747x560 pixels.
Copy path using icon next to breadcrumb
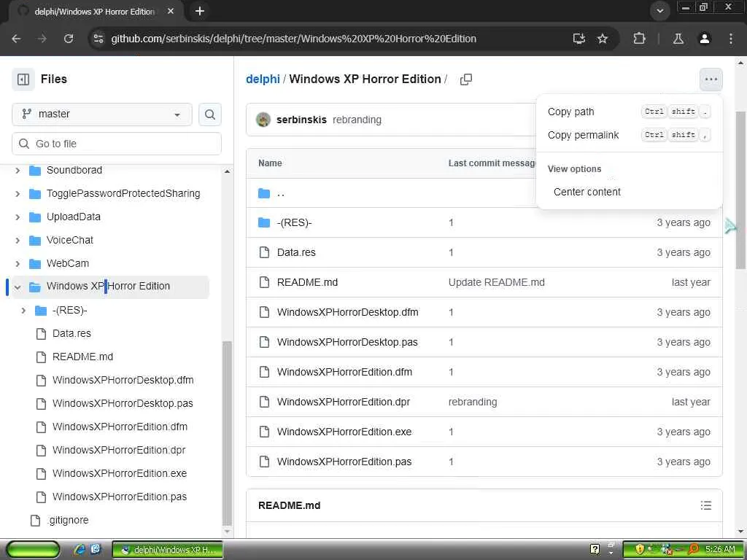pyautogui.click(x=466, y=79)
